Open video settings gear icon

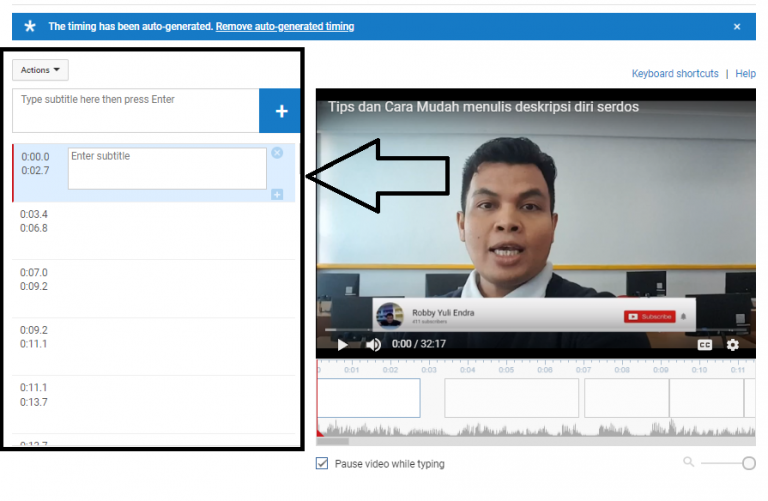[732, 345]
